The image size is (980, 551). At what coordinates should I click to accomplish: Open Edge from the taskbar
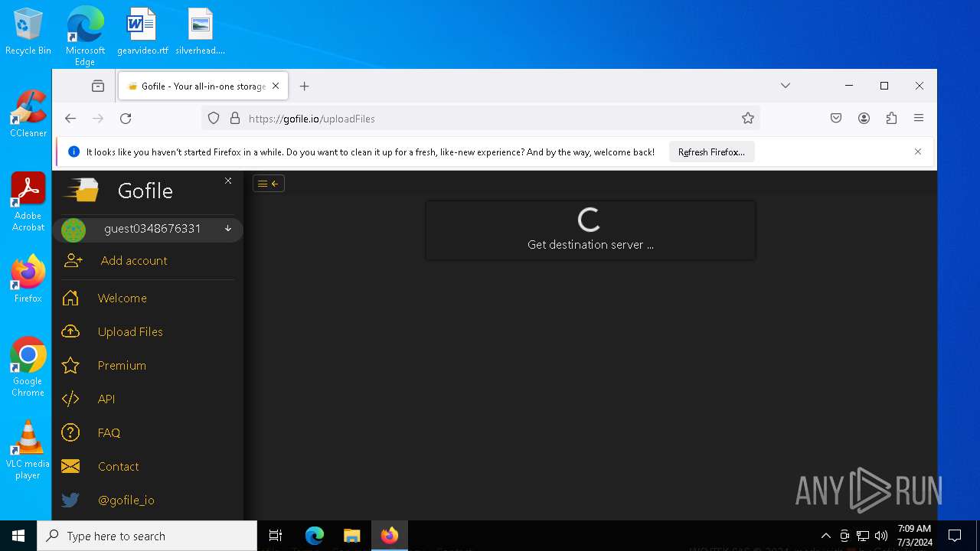point(315,536)
